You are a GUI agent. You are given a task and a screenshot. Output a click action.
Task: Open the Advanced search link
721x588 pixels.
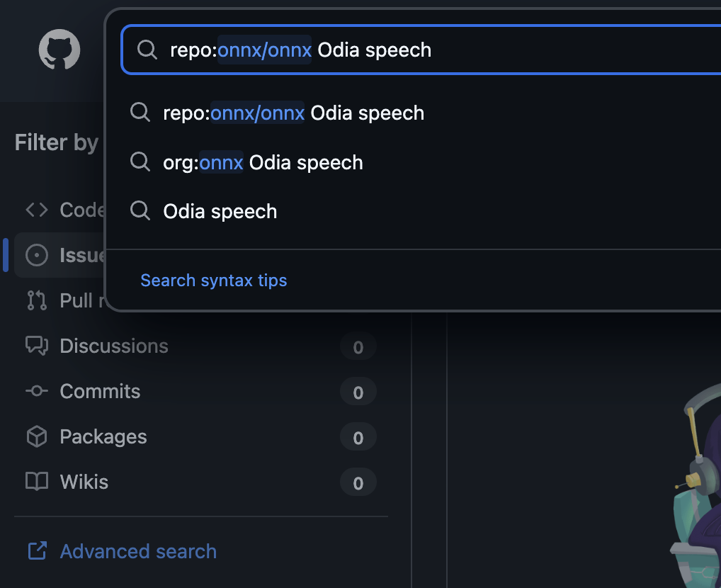138,551
